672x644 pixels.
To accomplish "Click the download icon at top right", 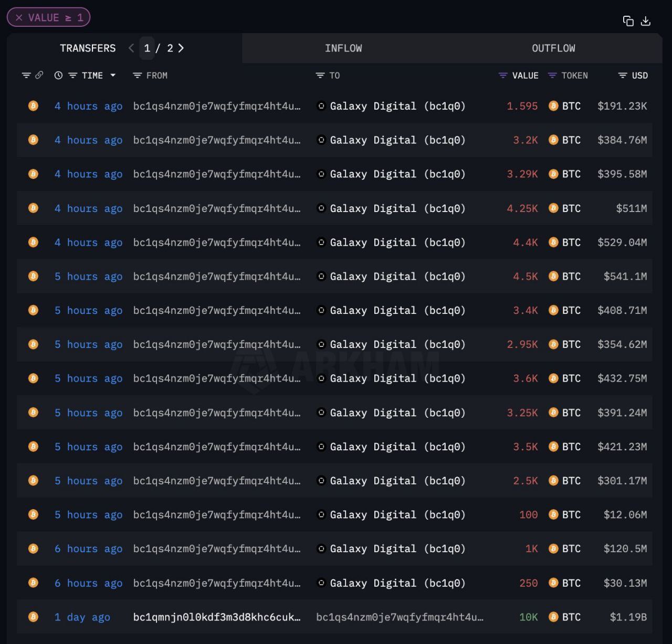I will pos(646,21).
